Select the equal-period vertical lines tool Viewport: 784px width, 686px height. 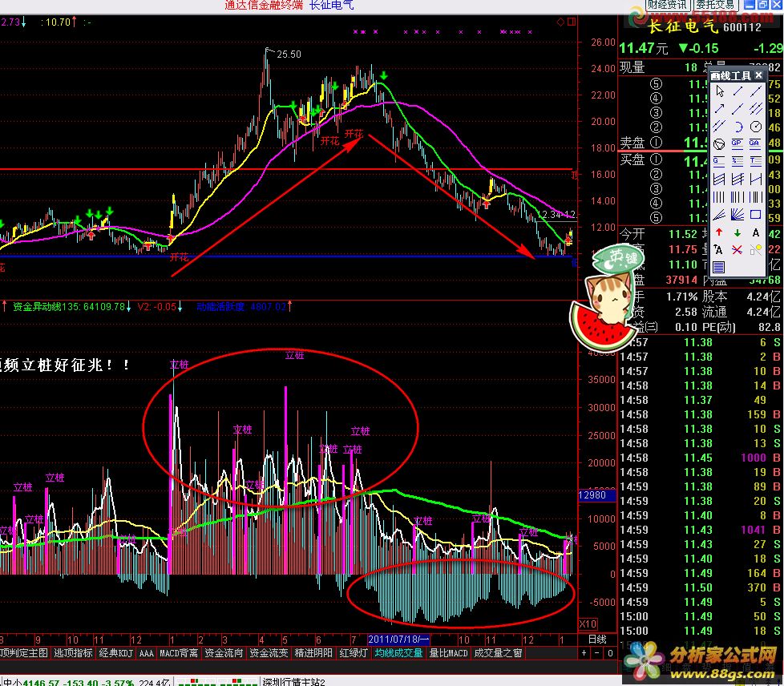click(x=719, y=196)
